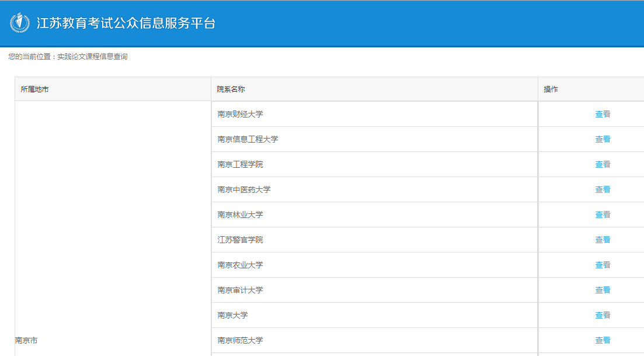Click the 江苏教育考试公众信息服务平台 title
Image resolution: width=644 pixels, height=356 pixels.
tap(126, 23)
